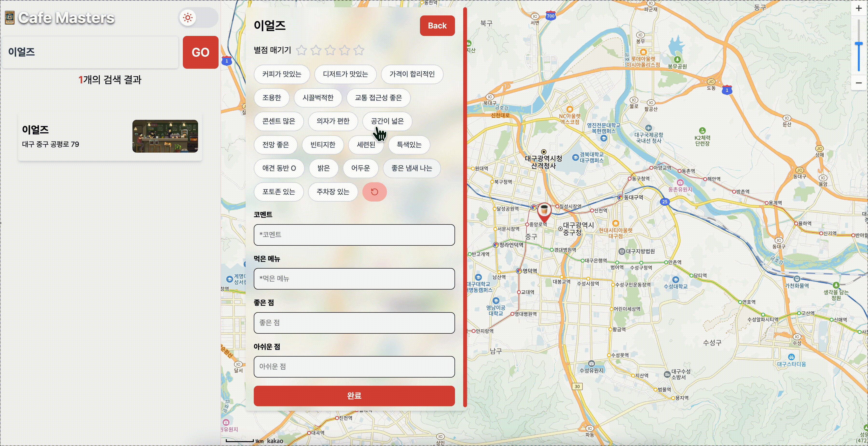This screenshot has width=868, height=446.
Task: Select the '주차장 있는' tag
Action: (333, 192)
